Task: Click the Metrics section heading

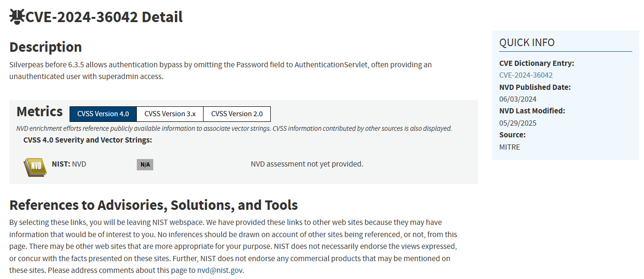Action: pos(39,112)
